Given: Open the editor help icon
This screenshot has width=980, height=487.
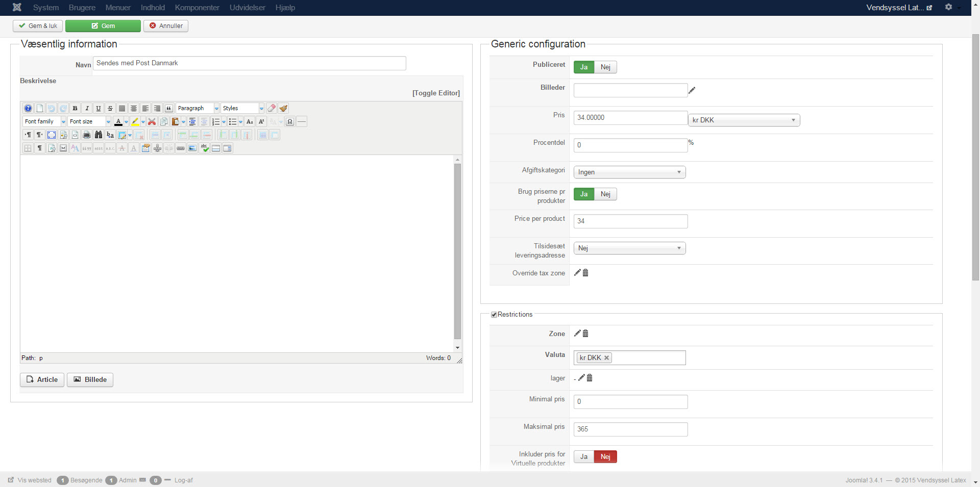Looking at the screenshot, I should (28, 108).
